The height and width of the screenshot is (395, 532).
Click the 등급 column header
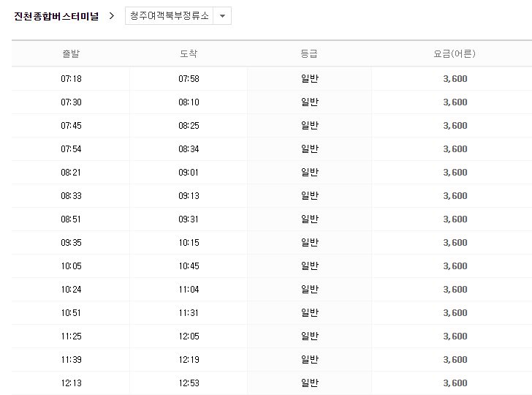tap(309, 53)
